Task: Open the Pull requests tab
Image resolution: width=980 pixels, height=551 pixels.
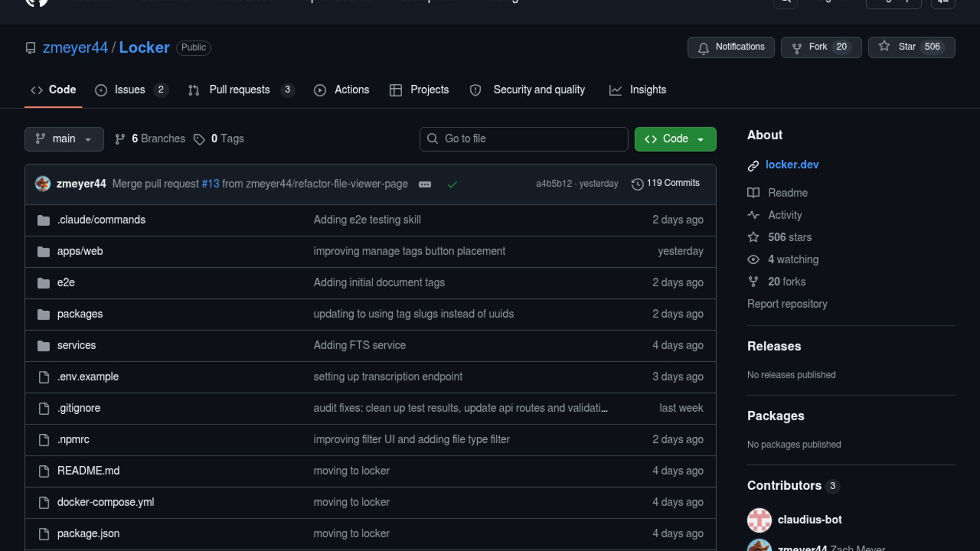Action: click(239, 90)
